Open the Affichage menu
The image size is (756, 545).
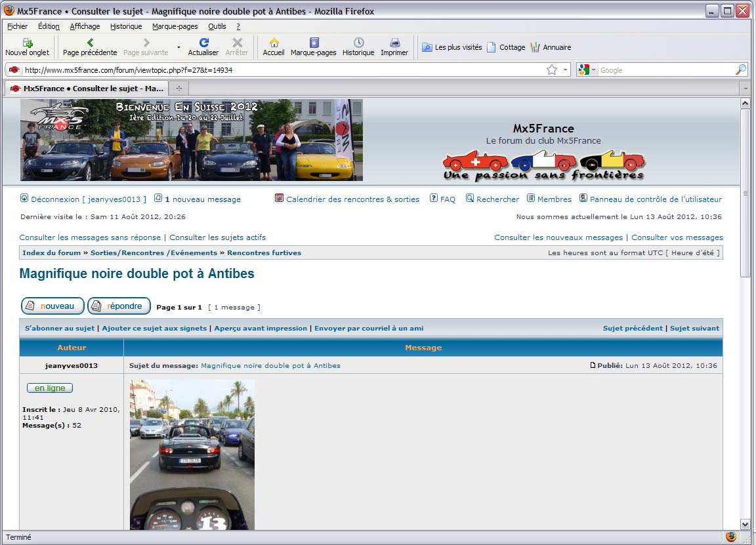pyautogui.click(x=85, y=26)
